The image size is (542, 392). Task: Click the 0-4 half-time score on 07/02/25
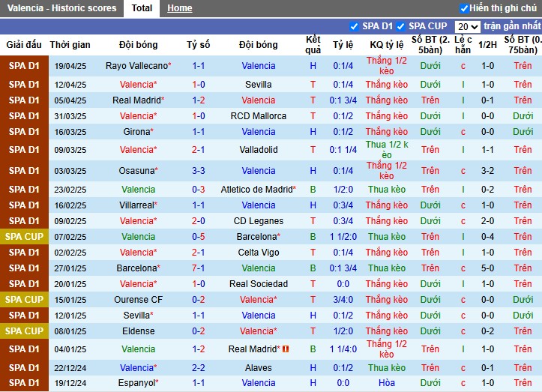coord(487,236)
